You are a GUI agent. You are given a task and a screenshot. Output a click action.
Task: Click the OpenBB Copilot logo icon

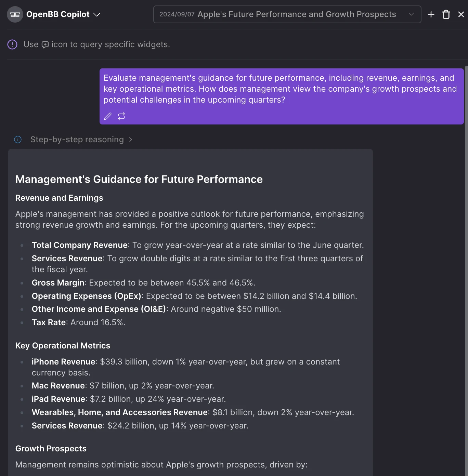pyautogui.click(x=15, y=14)
